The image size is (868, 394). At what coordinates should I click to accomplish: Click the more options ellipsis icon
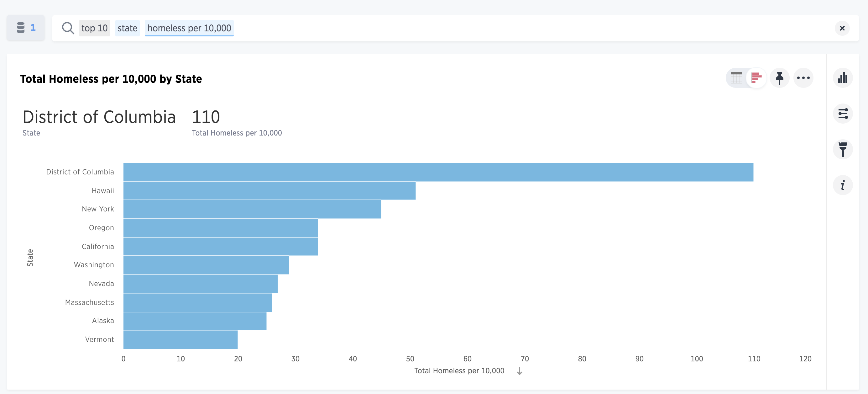click(x=804, y=77)
